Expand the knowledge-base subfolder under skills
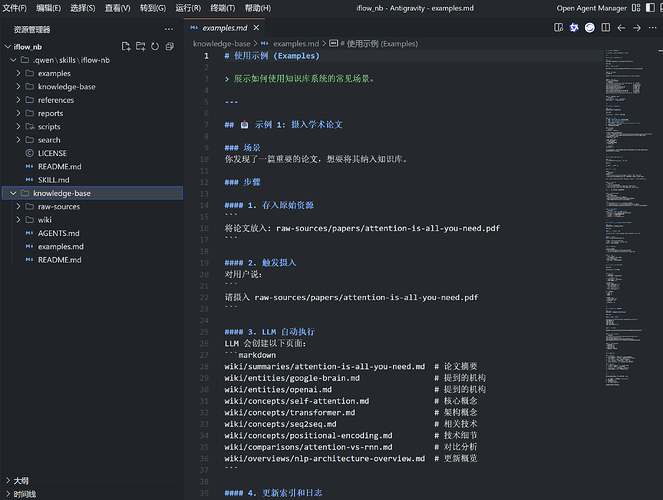663x500 pixels. coord(18,87)
